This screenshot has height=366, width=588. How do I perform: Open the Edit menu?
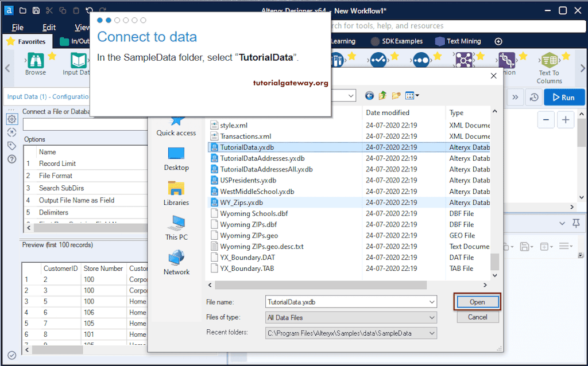click(x=49, y=27)
